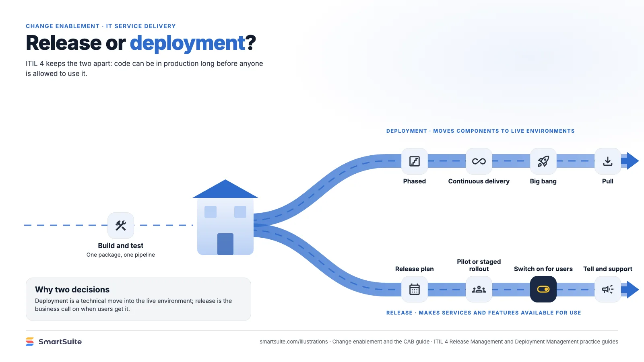Image resolution: width=644 pixels, height=362 pixels.
Task: Click the 'RELEASE · MAKES SERVICES AND FEATURES AVAILABLE' caption
Action: click(484, 313)
